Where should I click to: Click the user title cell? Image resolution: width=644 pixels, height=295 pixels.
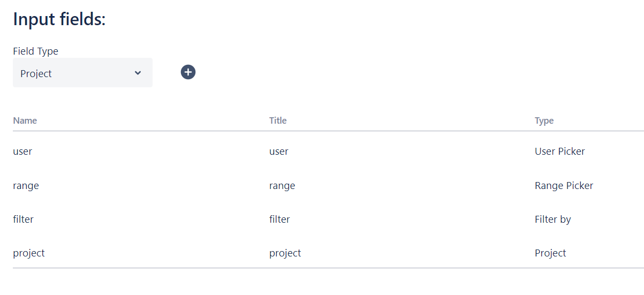279,152
